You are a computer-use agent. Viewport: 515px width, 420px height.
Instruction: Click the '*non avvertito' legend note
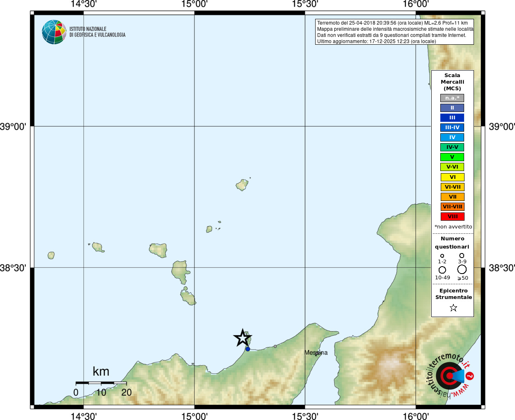click(x=453, y=227)
